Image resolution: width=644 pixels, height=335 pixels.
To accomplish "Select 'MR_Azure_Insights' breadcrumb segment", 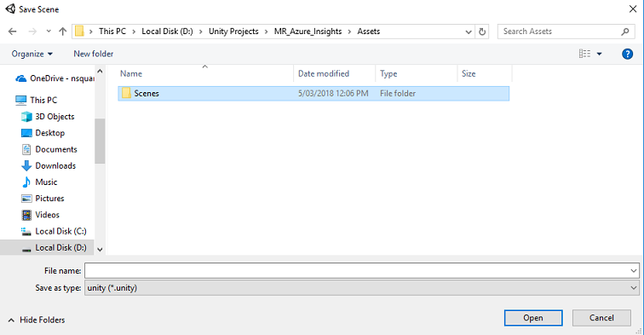I will 308,32.
